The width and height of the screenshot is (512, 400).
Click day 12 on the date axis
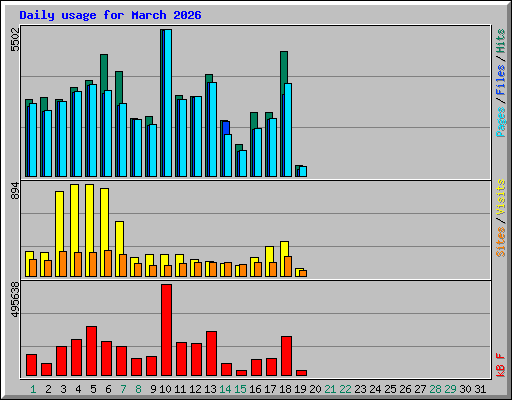[195, 389]
